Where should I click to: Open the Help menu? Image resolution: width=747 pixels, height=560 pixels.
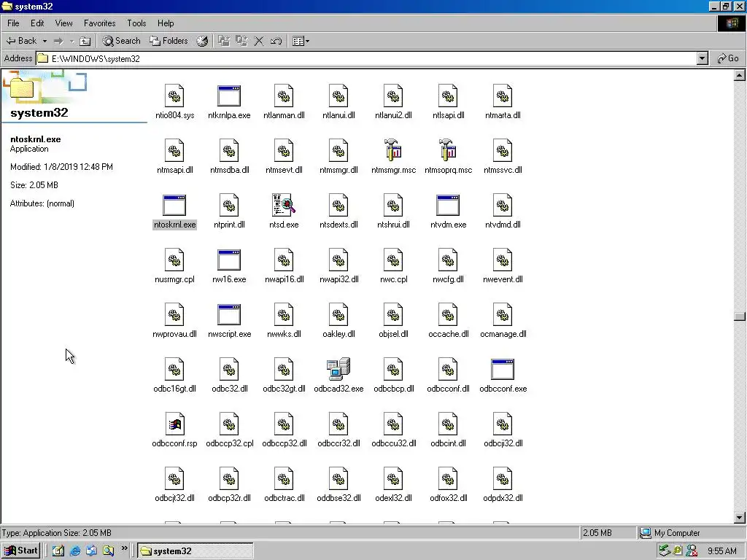(166, 23)
